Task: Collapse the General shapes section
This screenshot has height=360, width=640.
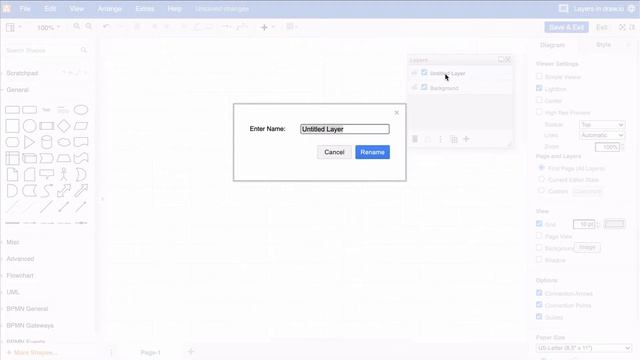Action: (17, 90)
